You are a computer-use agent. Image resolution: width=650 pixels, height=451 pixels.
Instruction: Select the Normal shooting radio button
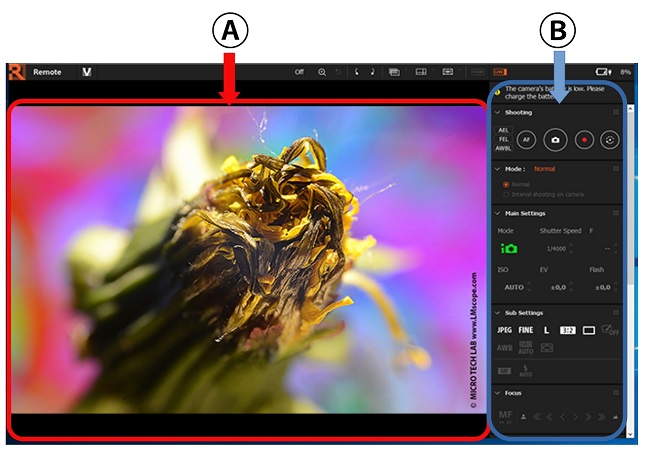(x=505, y=185)
